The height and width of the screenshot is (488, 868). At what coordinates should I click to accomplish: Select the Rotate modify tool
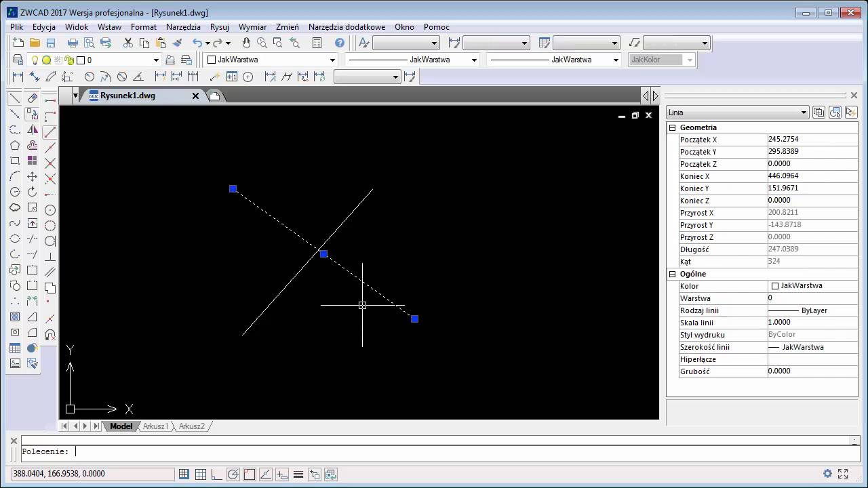[32, 192]
